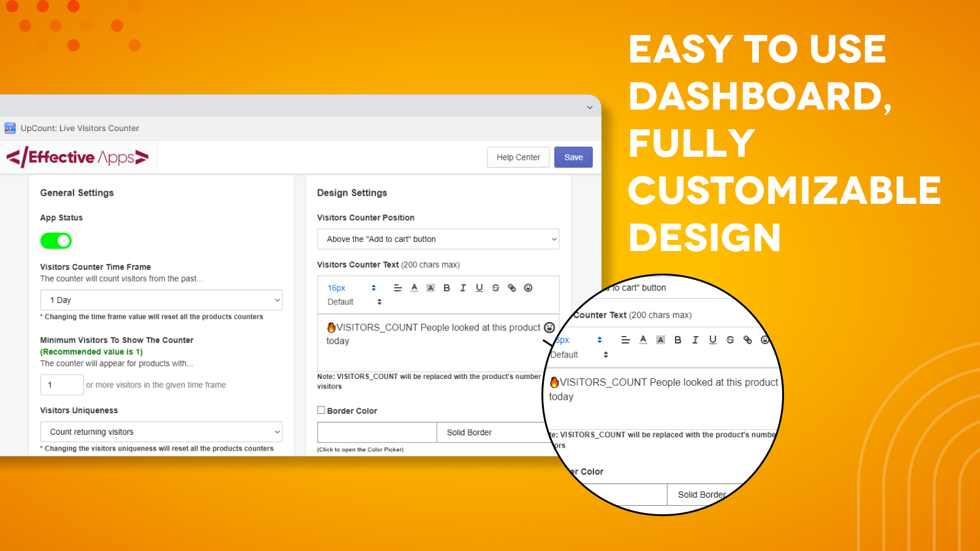This screenshot has width=980, height=551.
Task: Open the 1 Day time frame dropdown
Action: (x=161, y=300)
